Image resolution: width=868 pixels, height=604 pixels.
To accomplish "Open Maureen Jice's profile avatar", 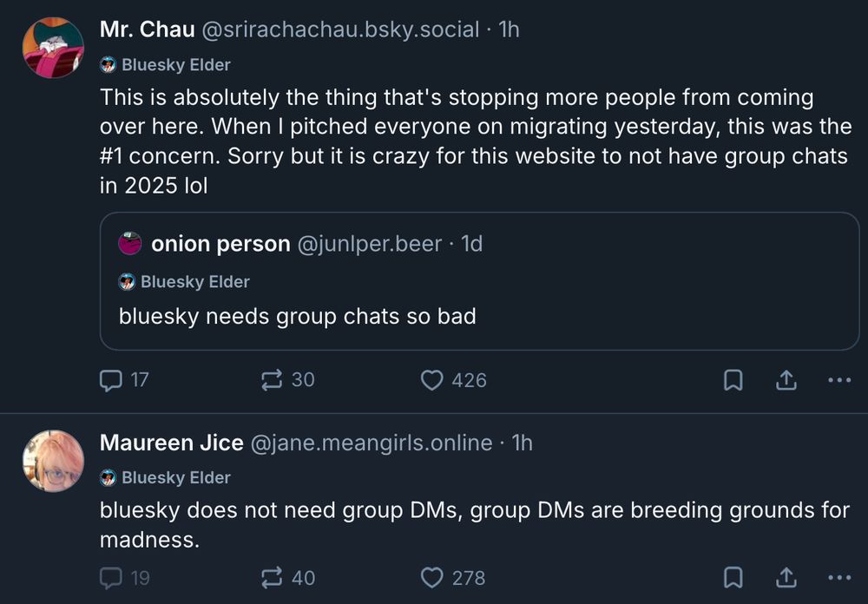I will 53,461.
